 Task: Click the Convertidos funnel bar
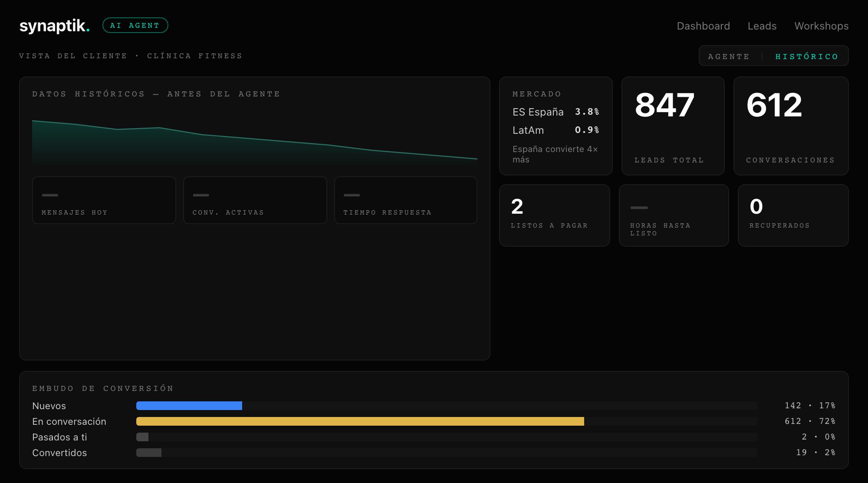pyautogui.click(x=149, y=453)
